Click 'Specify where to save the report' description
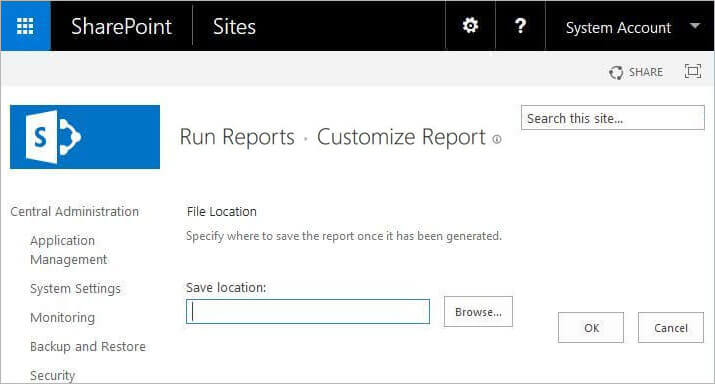The image size is (715, 384). pos(344,236)
